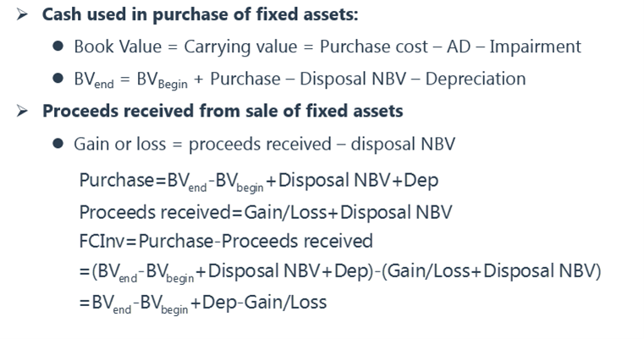Click the round bullet beside Gain or loss

[x=58, y=143]
